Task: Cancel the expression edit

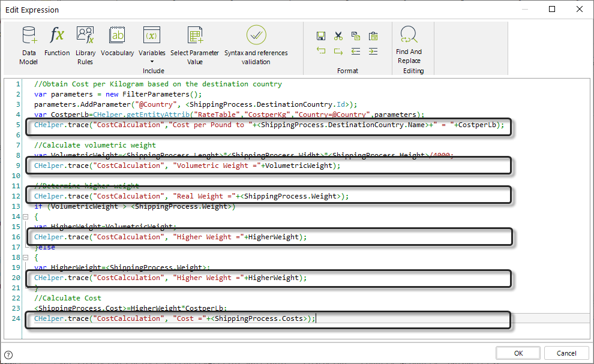Action: 566,353
